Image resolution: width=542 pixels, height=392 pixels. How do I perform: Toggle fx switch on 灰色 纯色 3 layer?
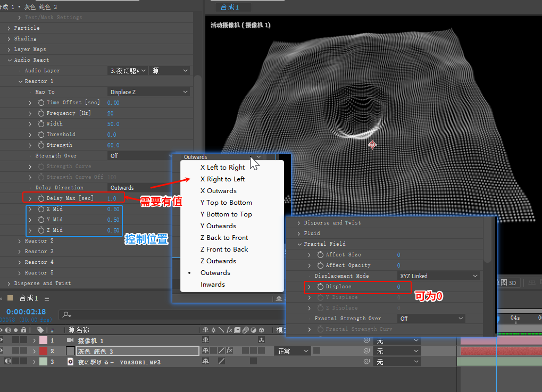point(230,351)
